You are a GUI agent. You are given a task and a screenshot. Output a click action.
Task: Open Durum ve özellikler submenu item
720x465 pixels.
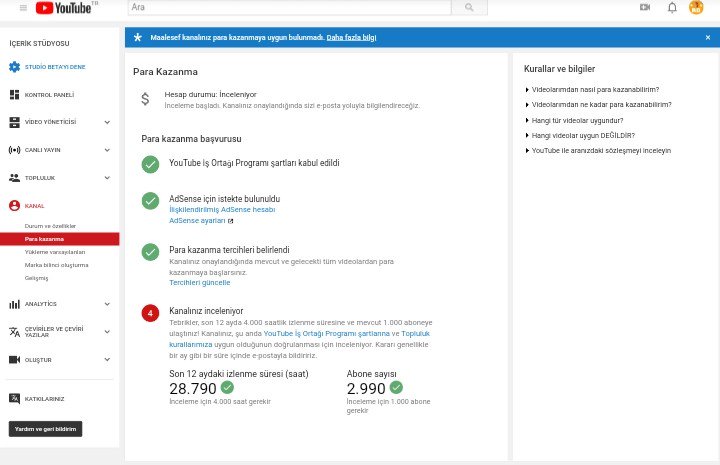[50, 226]
